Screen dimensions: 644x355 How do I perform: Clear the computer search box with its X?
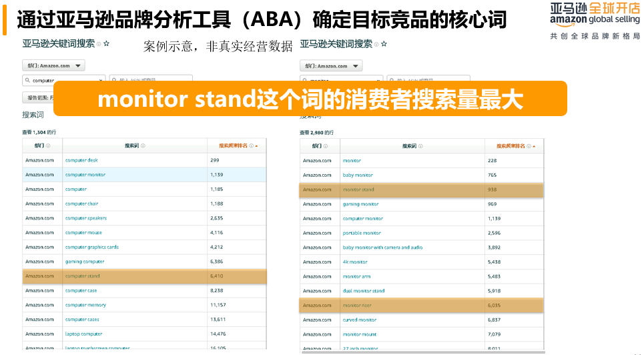point(101,81)
